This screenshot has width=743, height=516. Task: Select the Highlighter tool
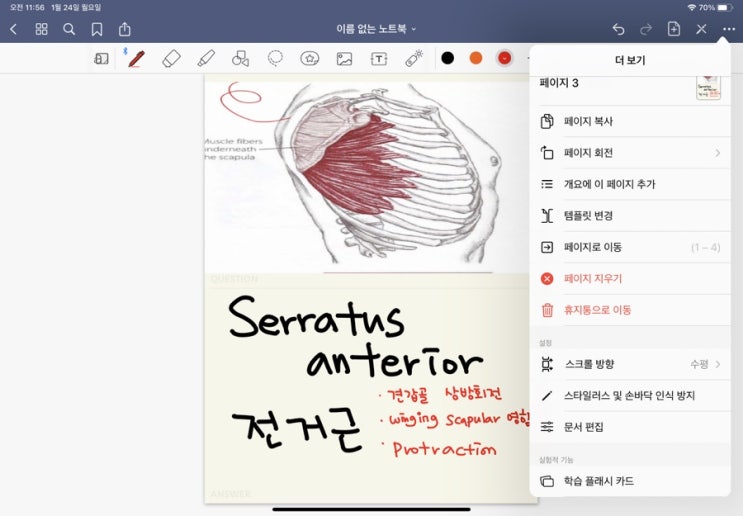tap(206, 59)
